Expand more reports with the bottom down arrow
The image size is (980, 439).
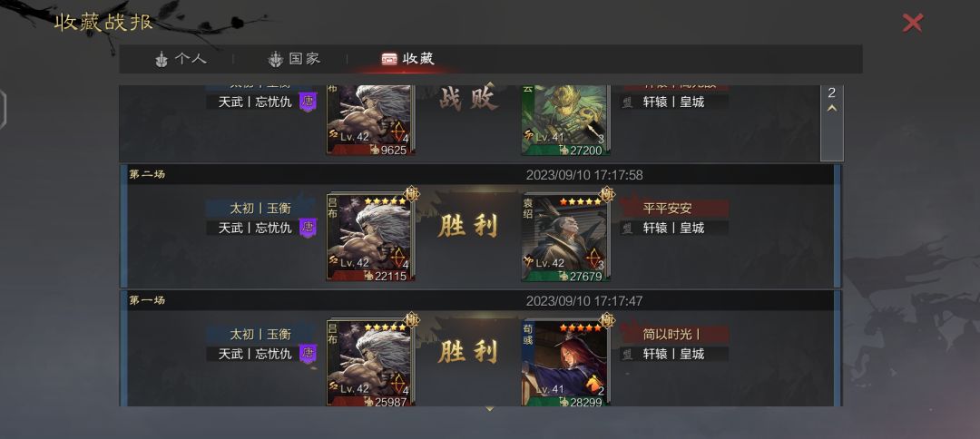(x=489, y=409)
